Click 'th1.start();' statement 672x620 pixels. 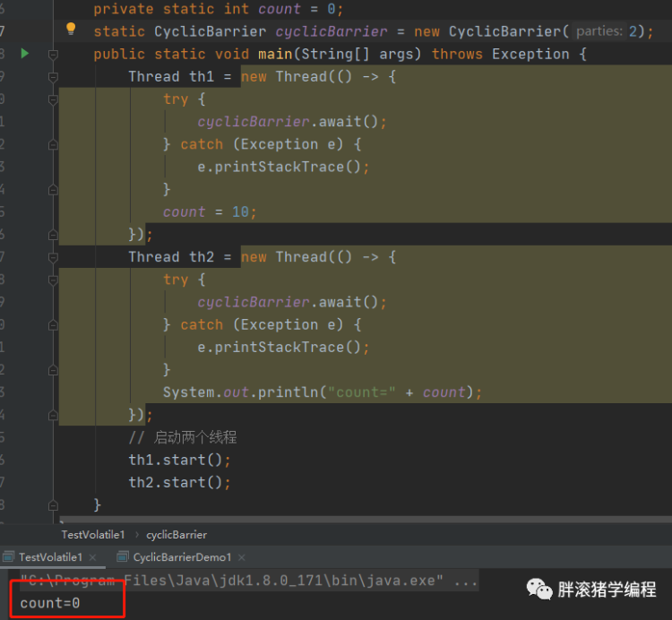pyautogui.click(x=179, y=460)
